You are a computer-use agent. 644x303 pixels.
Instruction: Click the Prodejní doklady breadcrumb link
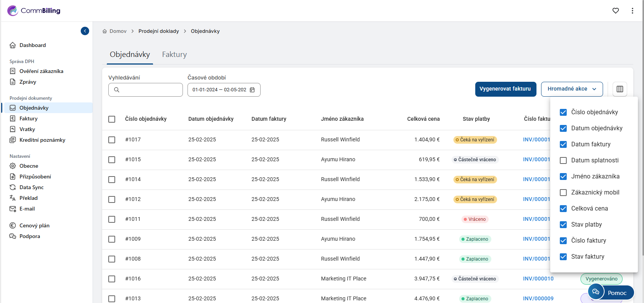[x=158, y=31]
